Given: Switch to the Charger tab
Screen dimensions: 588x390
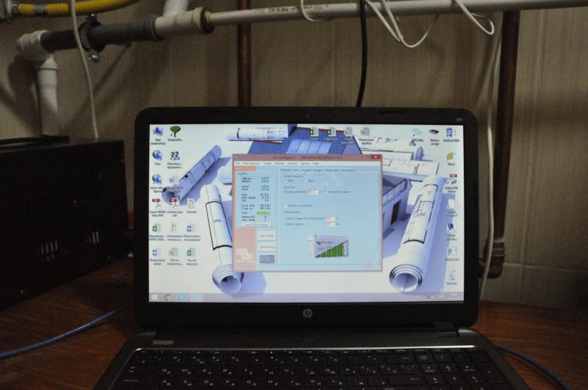Looking at the screenshot, I should 316,170.
